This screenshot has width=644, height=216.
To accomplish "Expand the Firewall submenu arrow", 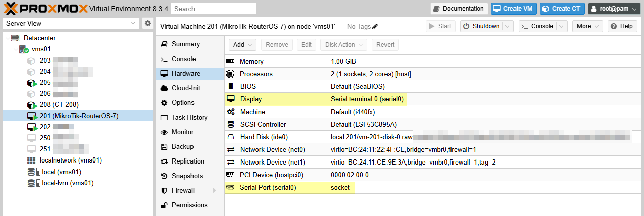I will coord(214,191).
